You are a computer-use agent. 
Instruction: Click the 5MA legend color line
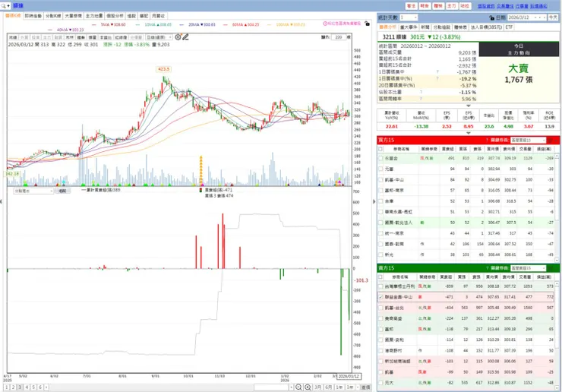click(94, 25)
